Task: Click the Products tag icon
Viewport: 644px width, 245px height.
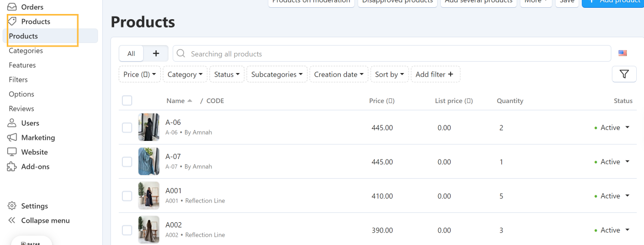Action: (12, 22)
